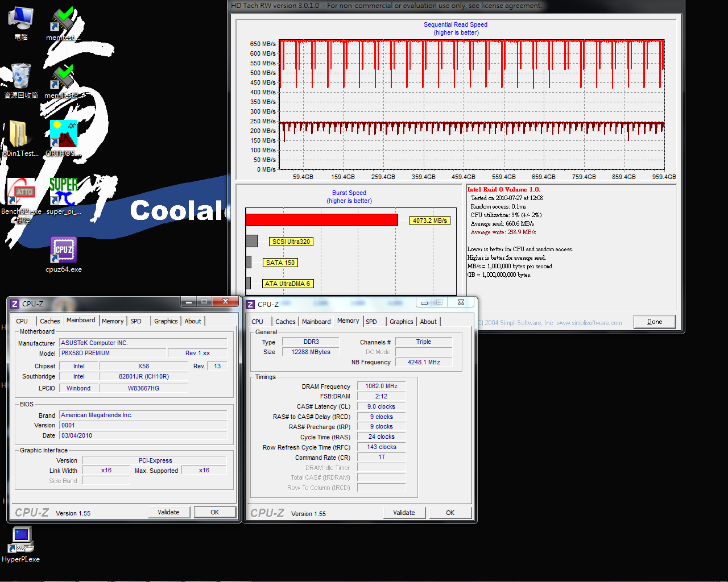Click Validate in right CPU-Z window
This screenshot has height=582, width=728.
tap(404, 513)
